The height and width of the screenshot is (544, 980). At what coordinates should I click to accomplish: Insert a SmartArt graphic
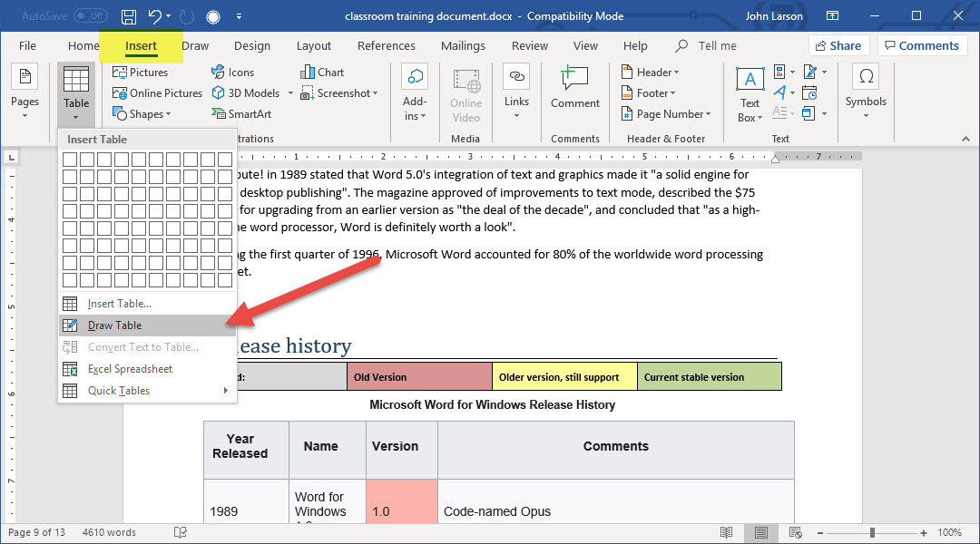241,114
